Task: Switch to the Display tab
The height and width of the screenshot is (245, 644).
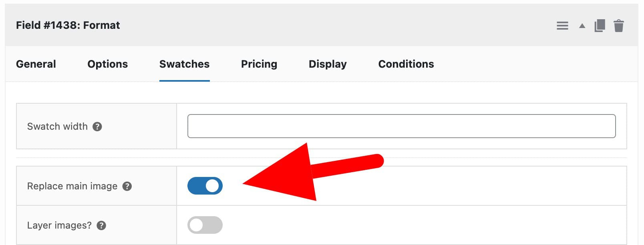Action: coord(327,64)
